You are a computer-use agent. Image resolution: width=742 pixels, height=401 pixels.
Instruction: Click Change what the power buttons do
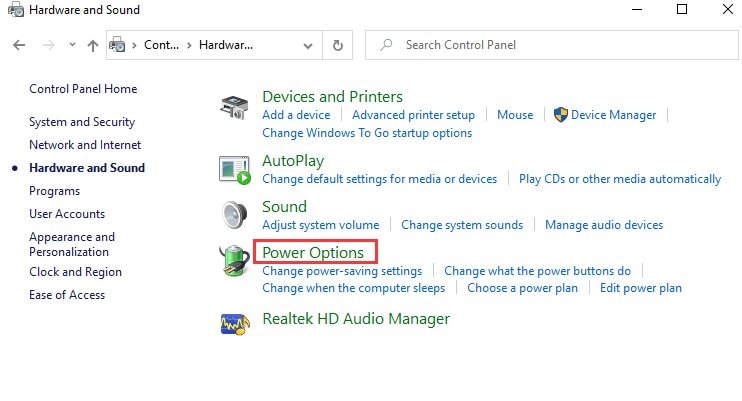tap(537, 271)
